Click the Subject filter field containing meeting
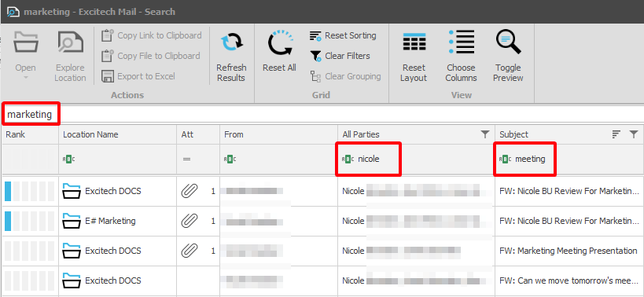The image size is (644, 297). point(569,159)
